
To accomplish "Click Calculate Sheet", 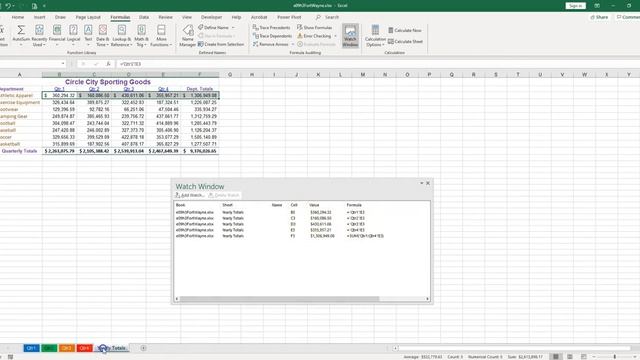I will [405, 41].
